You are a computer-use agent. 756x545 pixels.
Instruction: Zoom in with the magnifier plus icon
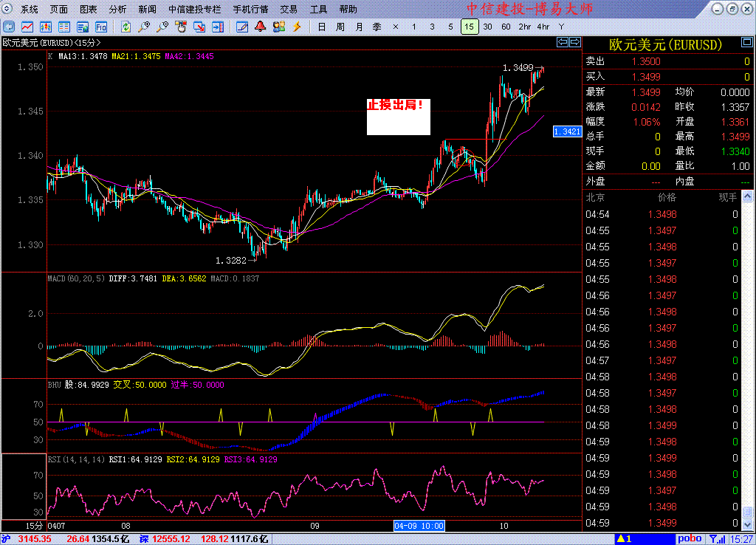tap(144, 27)
